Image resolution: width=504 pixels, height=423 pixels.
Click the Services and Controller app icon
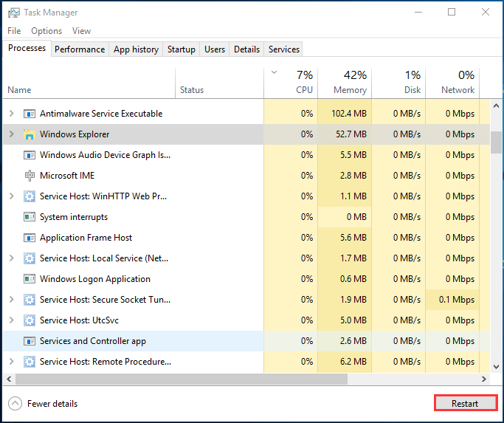[30, 341]
